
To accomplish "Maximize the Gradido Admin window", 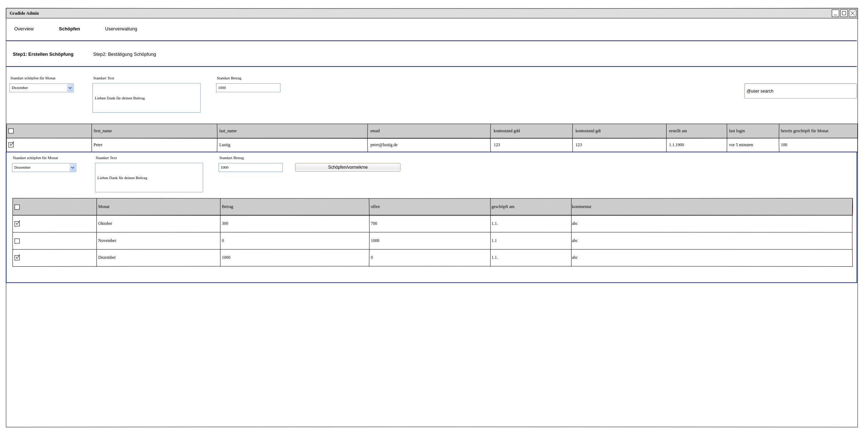I will [x=844, y=13].
